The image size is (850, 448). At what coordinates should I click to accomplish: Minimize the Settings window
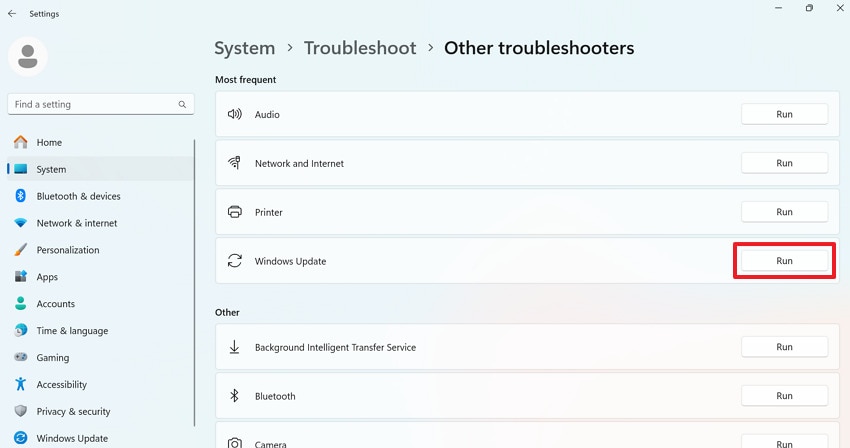point(778,8)
